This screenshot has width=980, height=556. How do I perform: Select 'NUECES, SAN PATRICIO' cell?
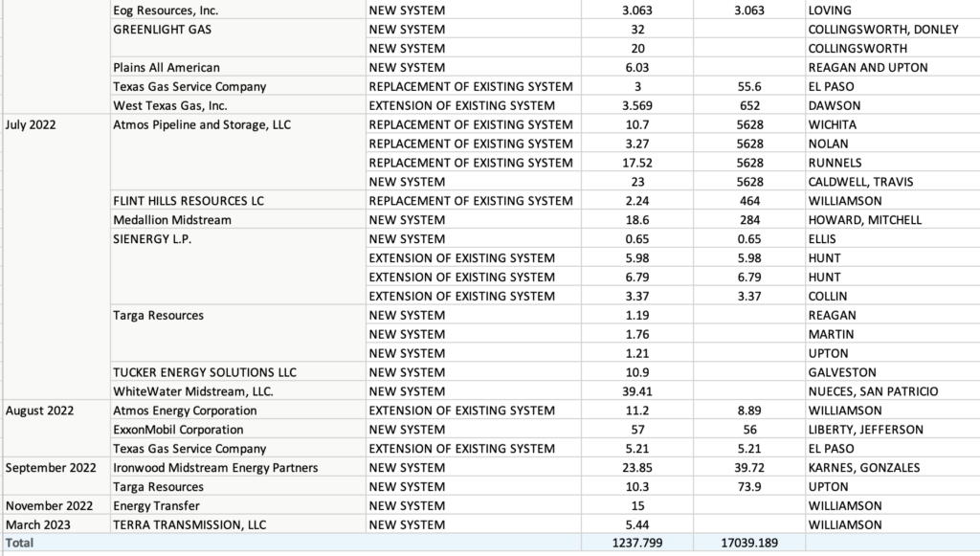(893, 391)
